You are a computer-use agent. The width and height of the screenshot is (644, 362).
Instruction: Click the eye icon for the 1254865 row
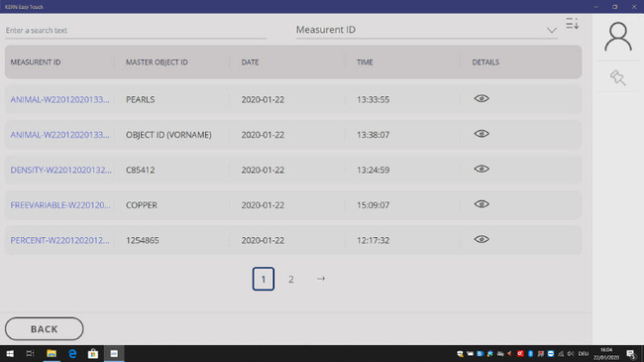(x=482, y=239)
